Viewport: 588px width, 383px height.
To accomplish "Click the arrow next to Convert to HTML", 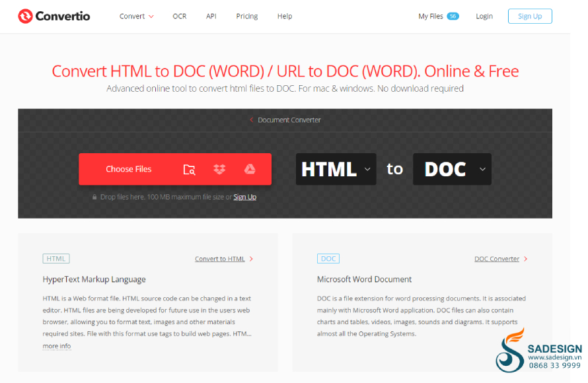I will (251, 259).
